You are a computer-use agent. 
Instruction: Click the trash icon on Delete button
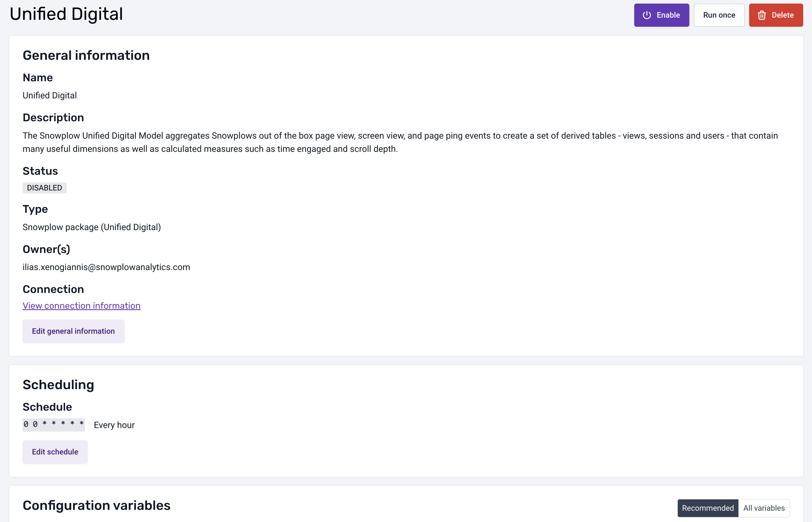pyautogui.click(x=762, y=15)
